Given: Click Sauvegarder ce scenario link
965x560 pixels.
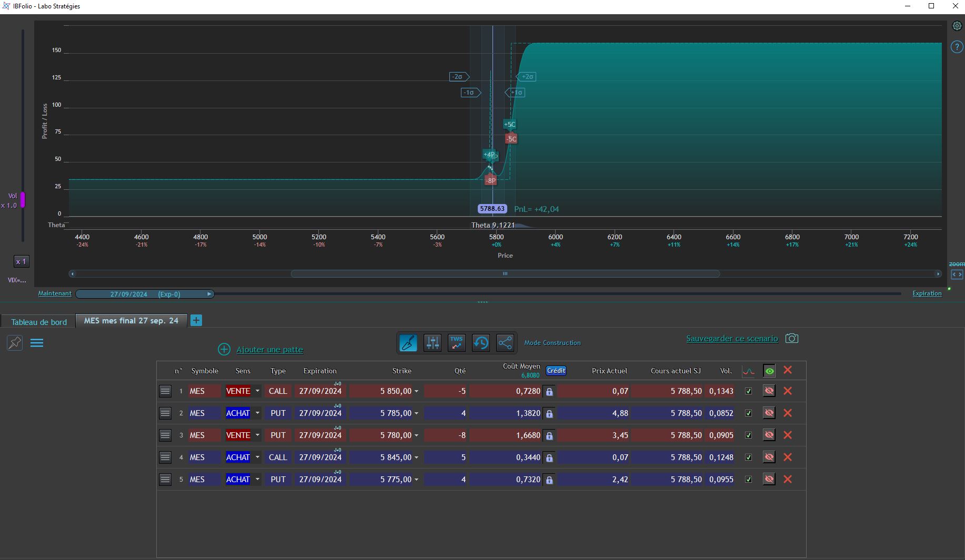Looking at the screenshot, I should click(x=731, y=339).
